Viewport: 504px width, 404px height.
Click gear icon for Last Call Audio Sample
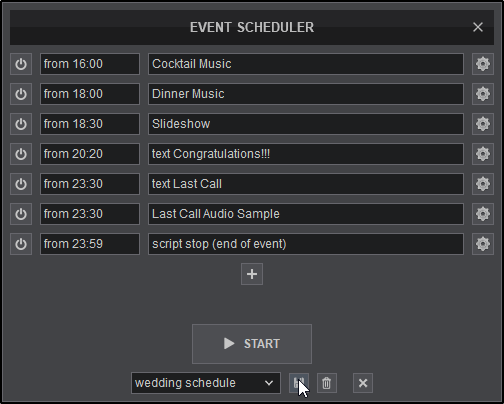(x=483, y=214)
